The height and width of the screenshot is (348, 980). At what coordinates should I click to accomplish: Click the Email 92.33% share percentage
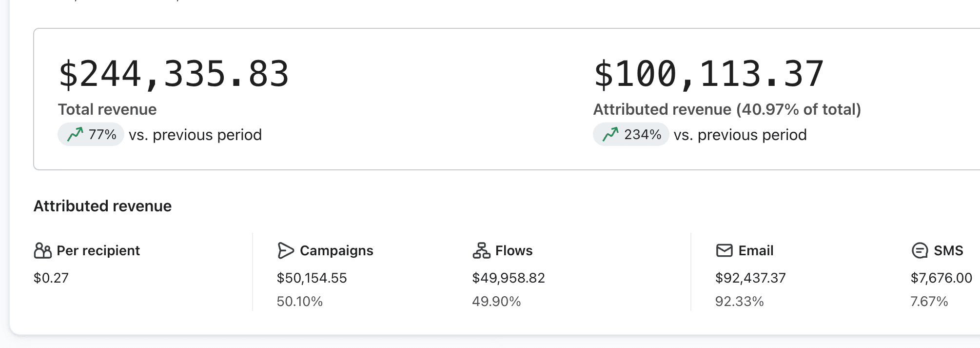point(739,301)
